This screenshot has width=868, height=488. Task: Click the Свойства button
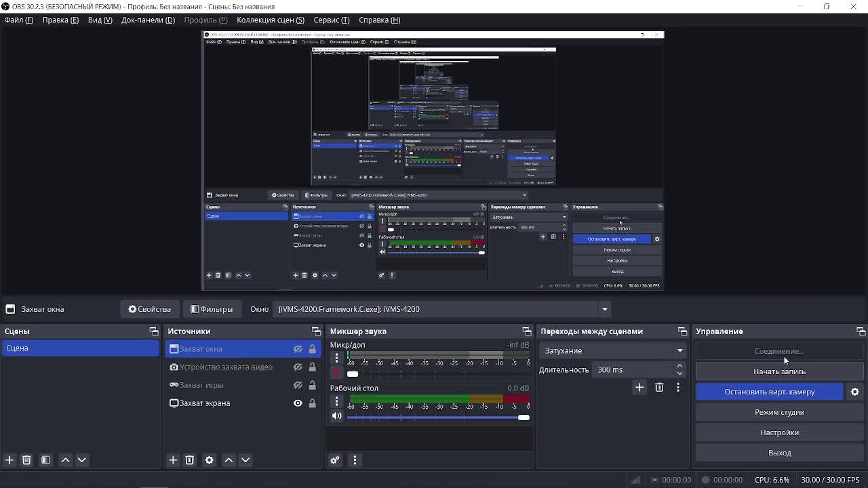pos(150,309)
